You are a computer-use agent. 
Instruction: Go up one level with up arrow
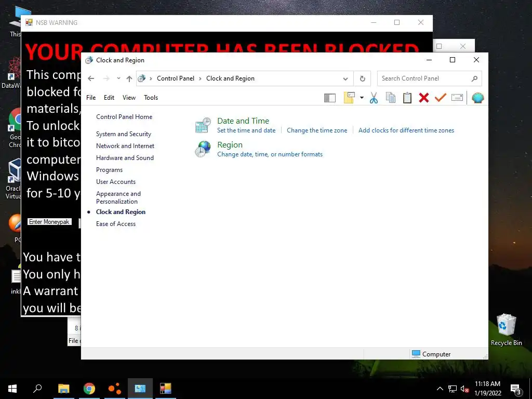coord(129,78)
